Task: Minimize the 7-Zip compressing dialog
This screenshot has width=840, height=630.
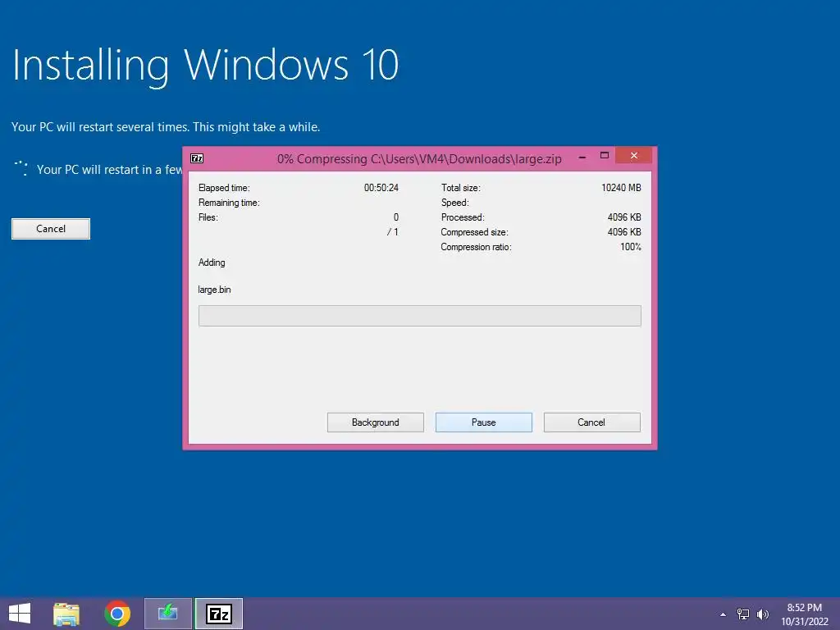Action: tap(582, 157)
